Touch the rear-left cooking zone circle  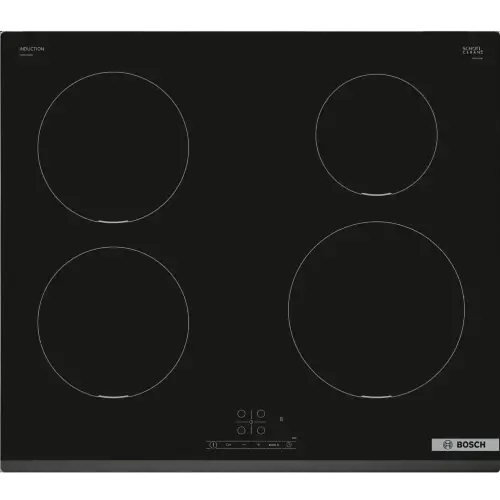[113, 147]
